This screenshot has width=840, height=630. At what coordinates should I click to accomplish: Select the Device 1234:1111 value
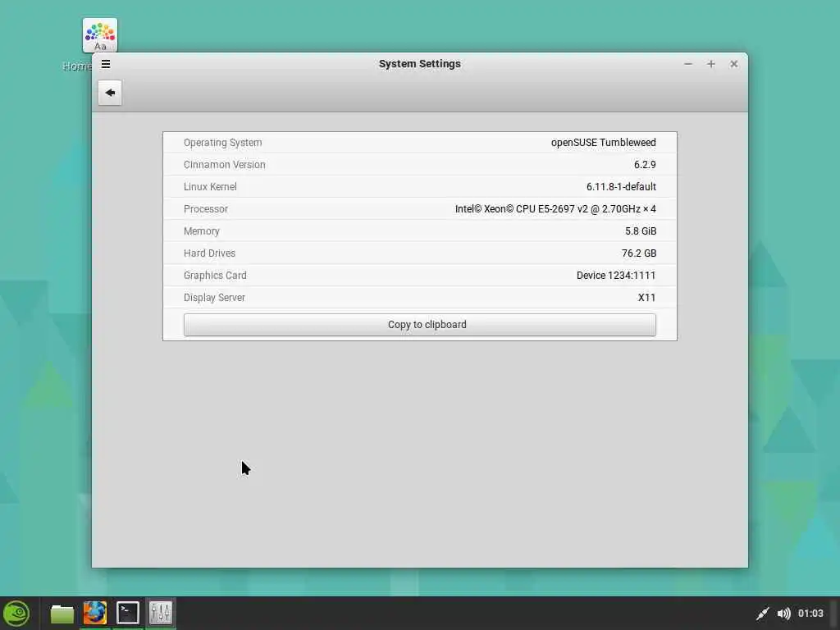click(616, 276)
